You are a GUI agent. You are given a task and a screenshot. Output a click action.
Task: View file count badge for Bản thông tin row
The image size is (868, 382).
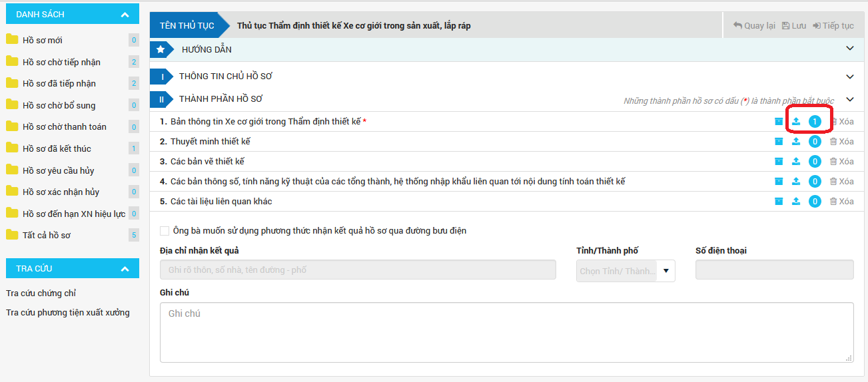(x=815, y=122)
